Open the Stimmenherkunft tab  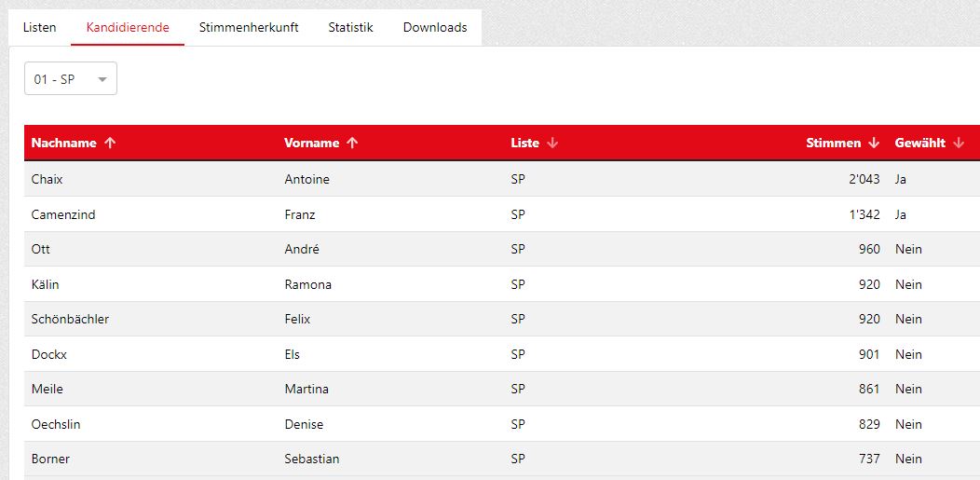249,28
